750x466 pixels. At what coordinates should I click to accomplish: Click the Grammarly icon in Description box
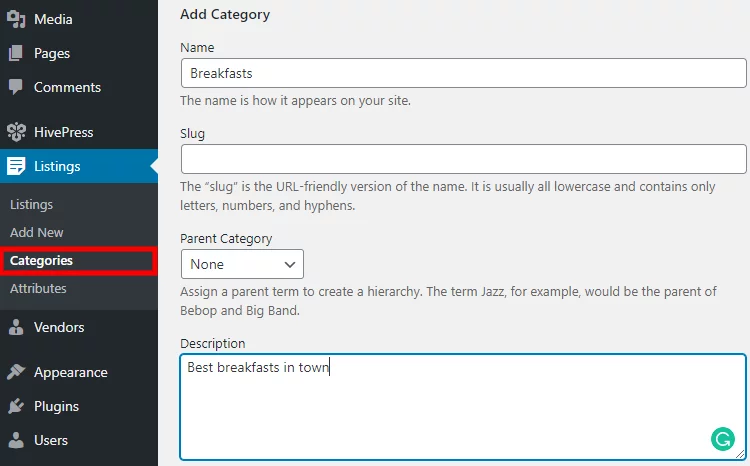point(723,439)
